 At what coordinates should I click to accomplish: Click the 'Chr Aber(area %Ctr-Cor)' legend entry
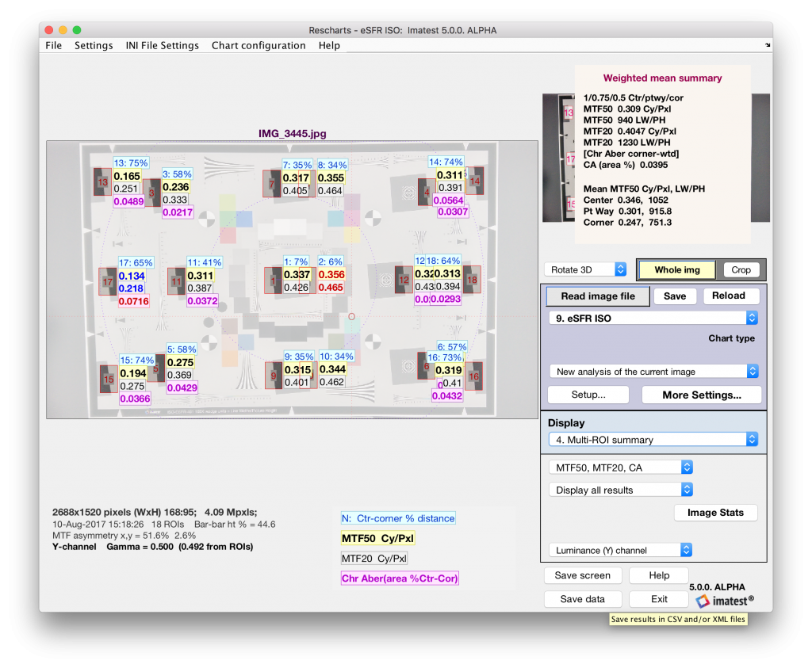(400, 578)
